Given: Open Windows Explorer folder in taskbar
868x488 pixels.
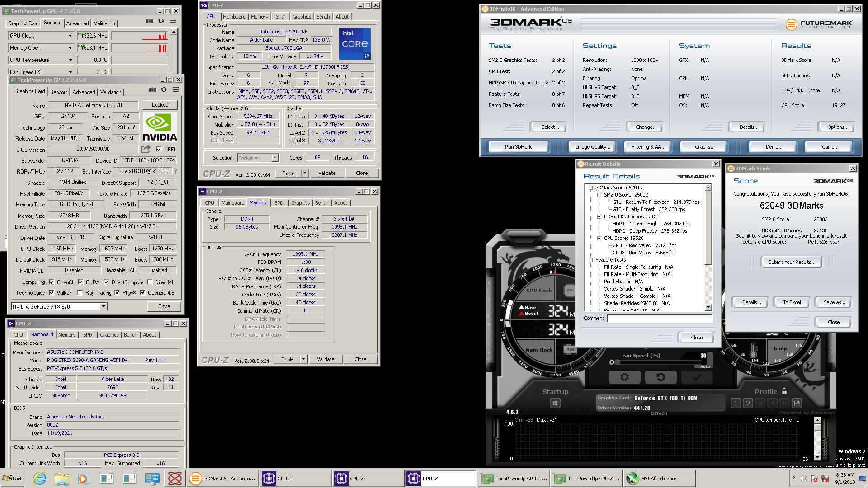Looking at the screenshot, I should pyautogui.click(x=62, y=478).
